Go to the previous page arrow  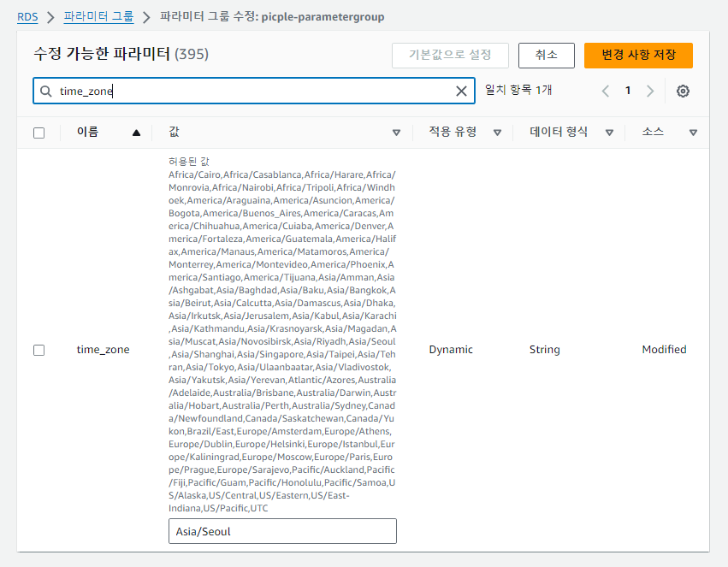click(606, 92)
